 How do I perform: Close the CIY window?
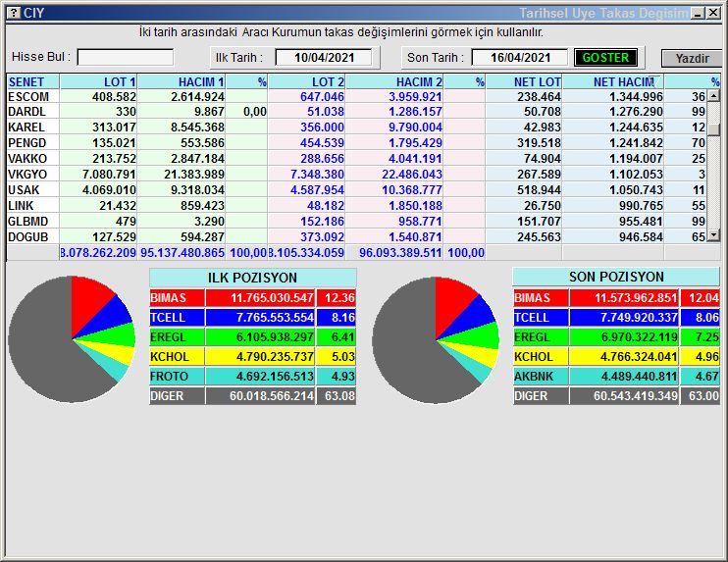click(713, 13)
